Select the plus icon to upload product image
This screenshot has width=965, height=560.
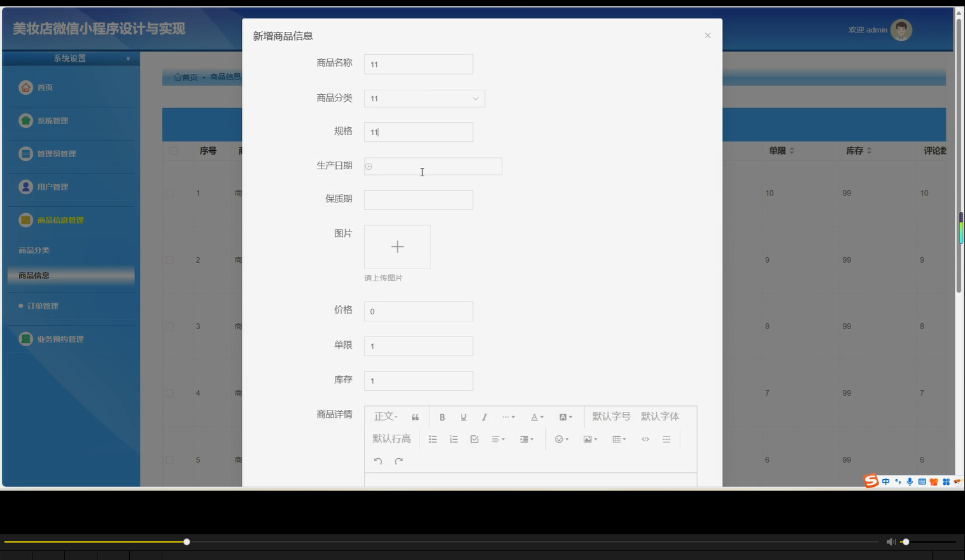pyautogui.click(x=397, y=246)
